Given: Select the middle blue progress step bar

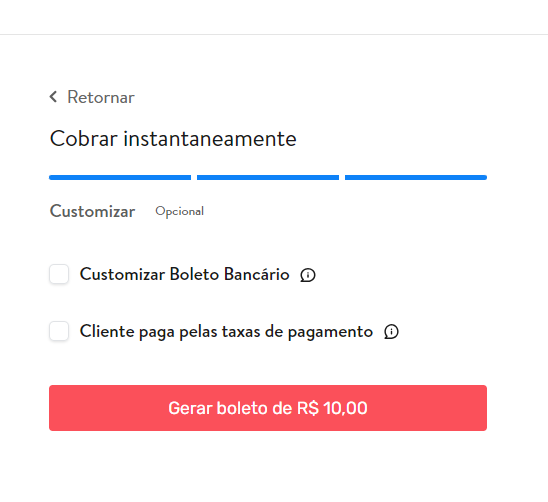Looking at the screenshot, I should click(x=268, y=178).
